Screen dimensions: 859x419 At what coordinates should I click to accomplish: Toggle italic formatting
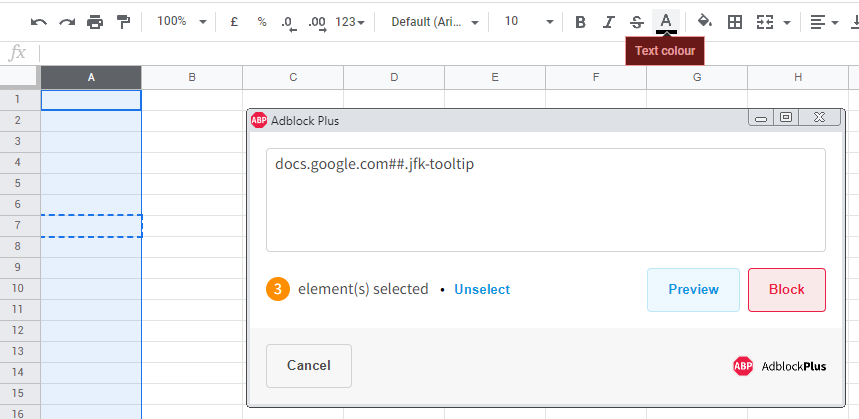[608, 22]
